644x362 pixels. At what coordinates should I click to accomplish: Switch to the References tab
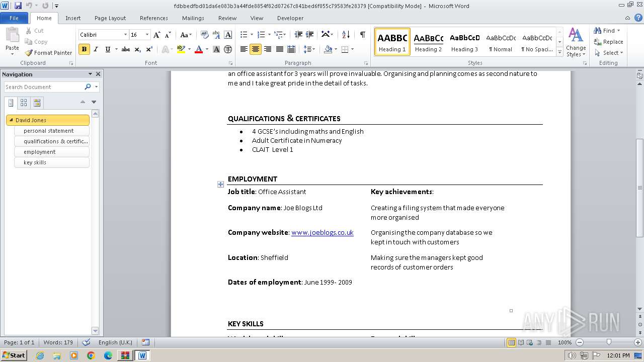[x=154, y=18]
